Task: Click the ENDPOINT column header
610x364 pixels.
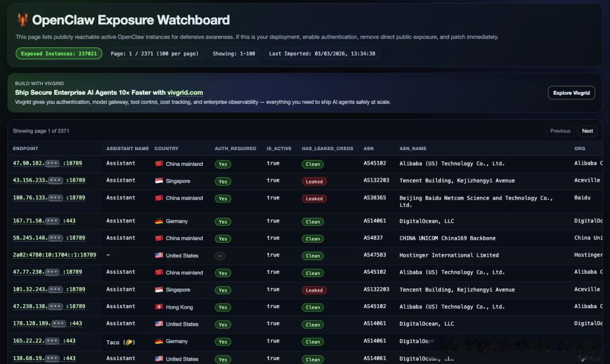Action: (x=25, y=148)
